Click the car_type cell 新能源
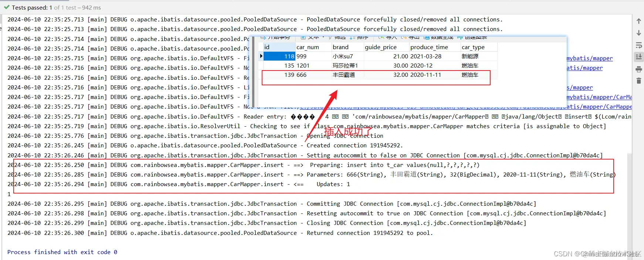Screen dimensions: 644x260 click(x=478, y=56)
